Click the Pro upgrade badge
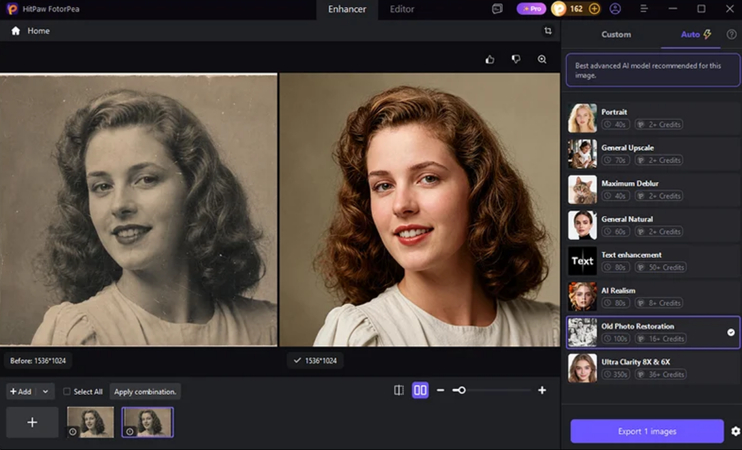742x450 pixels. point(531,9)
